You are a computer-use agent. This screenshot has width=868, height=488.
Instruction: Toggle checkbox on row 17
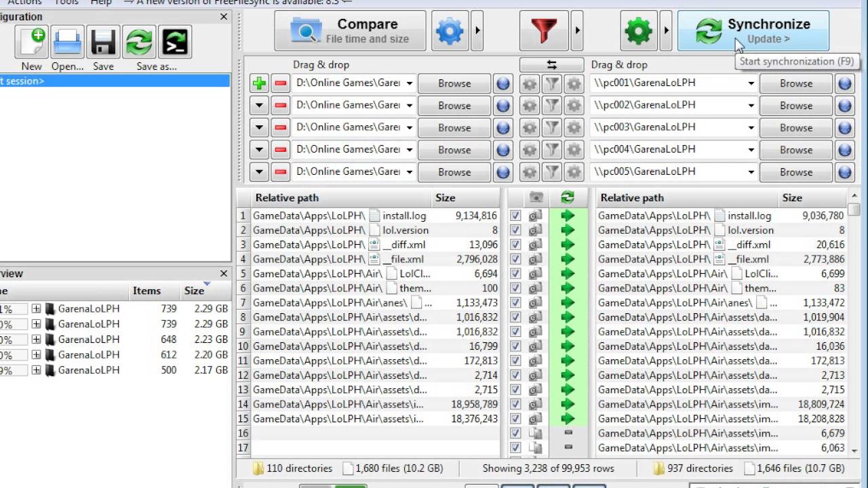(x=515, y=447)
